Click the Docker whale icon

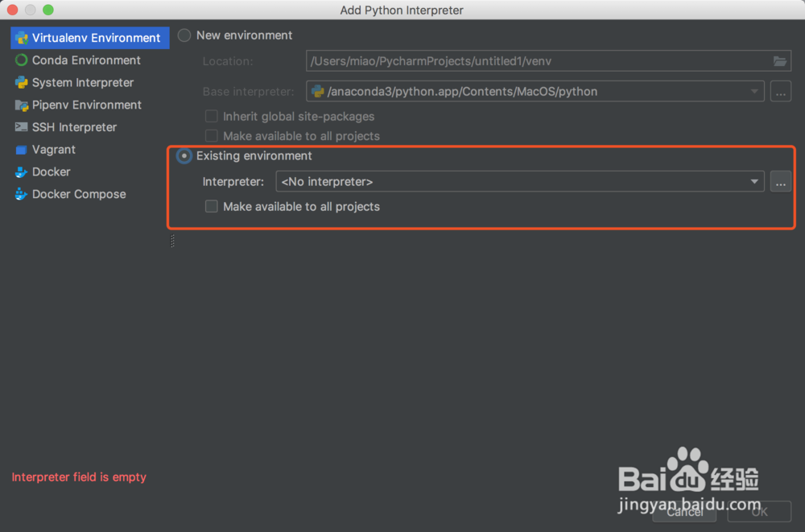click(22, 172)
